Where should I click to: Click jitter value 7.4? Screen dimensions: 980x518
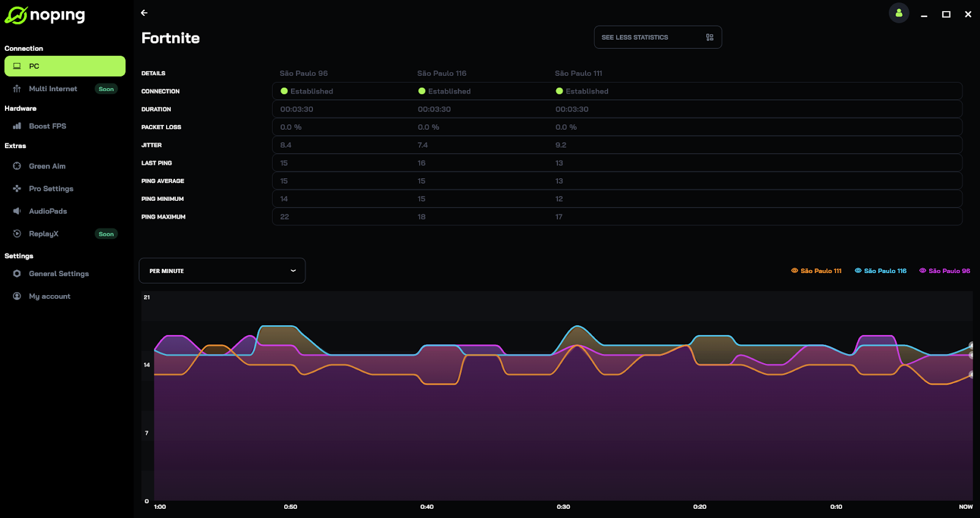pyautogui.click(x=423, y=145)
